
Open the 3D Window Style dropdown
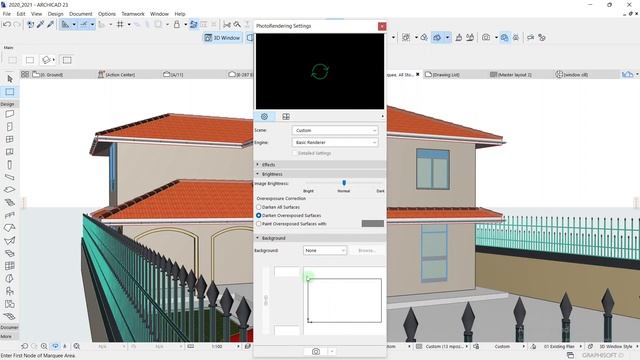pos(616,347)
